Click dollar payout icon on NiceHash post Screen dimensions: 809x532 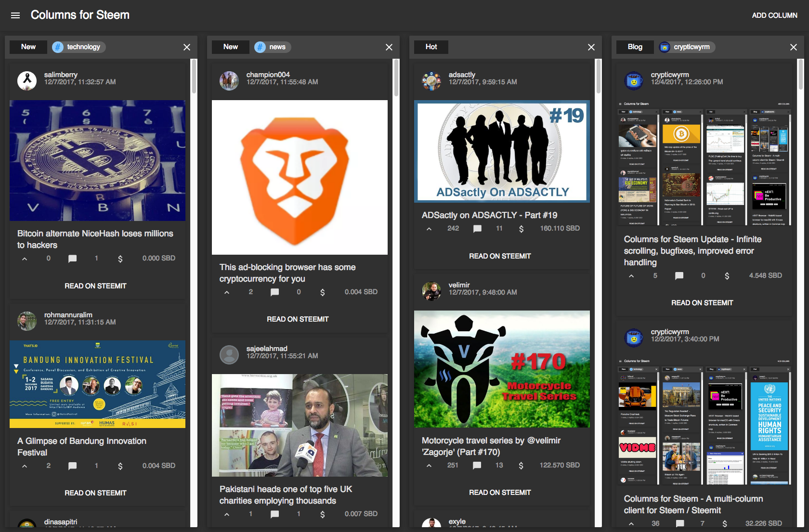click(x=120, y=259)
